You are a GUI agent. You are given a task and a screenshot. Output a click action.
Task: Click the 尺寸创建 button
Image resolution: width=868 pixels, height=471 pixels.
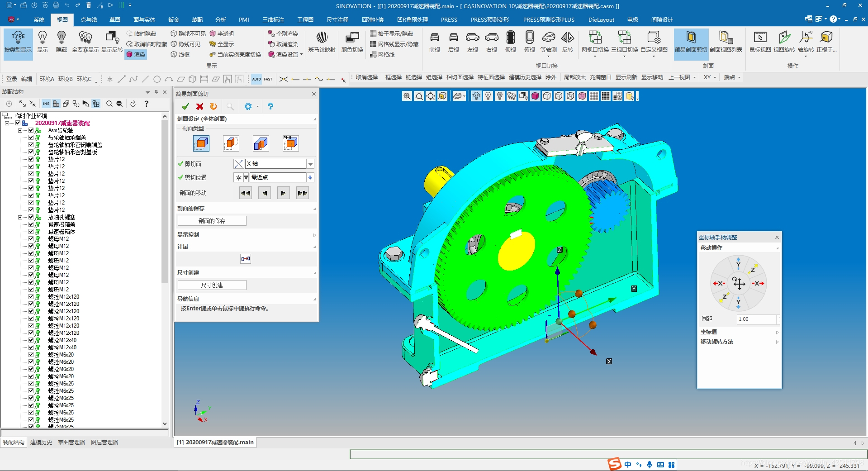(x=212, y=285)
